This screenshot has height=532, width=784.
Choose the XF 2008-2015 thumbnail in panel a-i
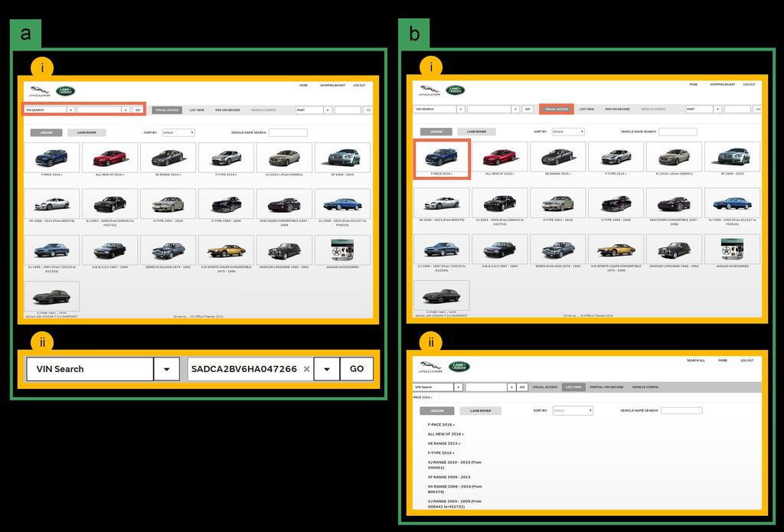click(x=342, y=158)
